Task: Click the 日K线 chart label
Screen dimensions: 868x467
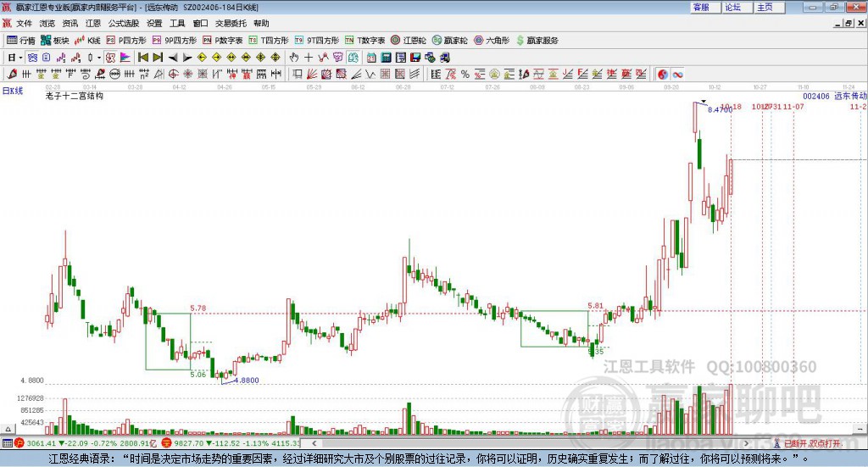Action: tap(13, 91)
